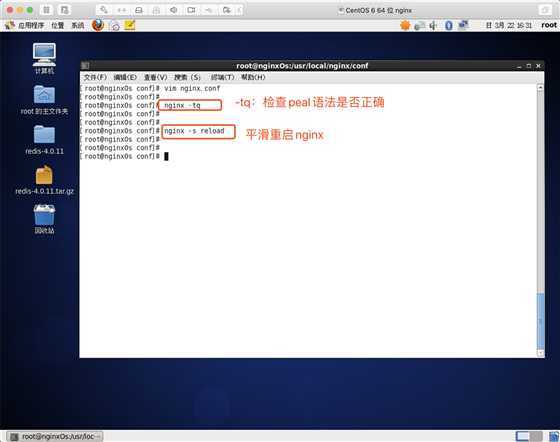The height and width of the screenshot is (442, 560).
Task: Click the terminal scrollbar up arrow
Action: [540, 87]
